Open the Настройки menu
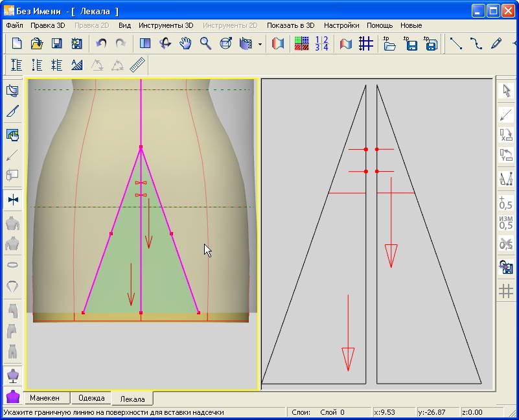 [x=341, y=25]
